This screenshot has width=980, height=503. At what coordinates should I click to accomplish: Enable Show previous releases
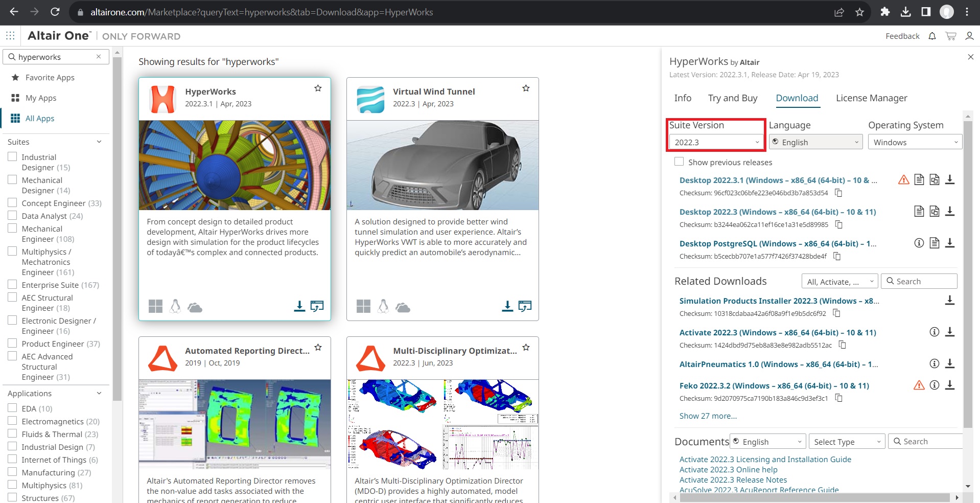(x=679, y=161)
